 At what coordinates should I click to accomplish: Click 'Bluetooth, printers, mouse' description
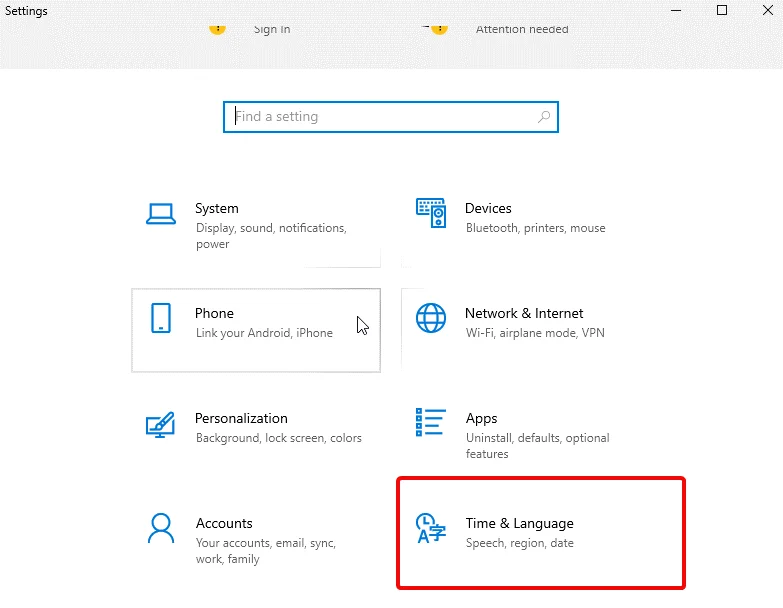point(535,228)
